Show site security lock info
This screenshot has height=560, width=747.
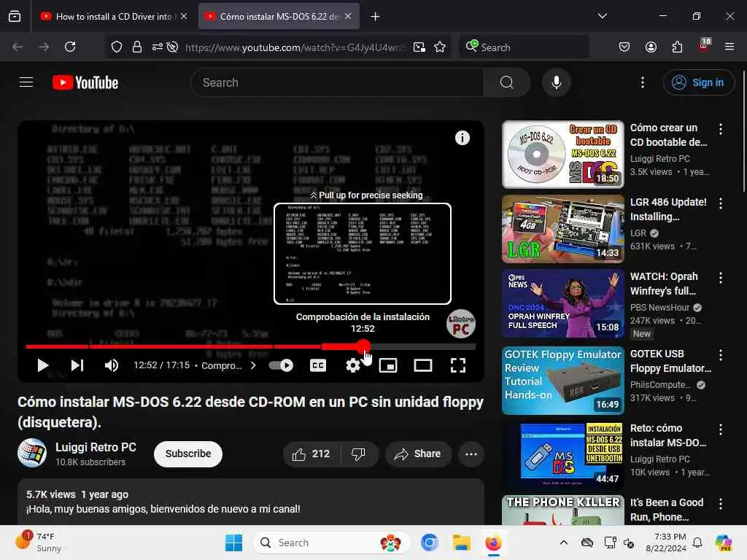136,47
